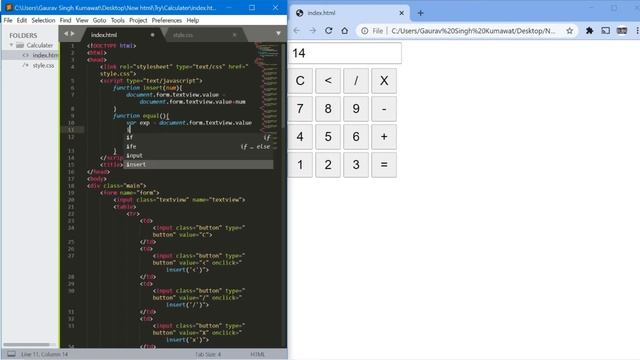Click the tab scroll right arrow
Image resolution: width=640 pixels, height=360 pixels.
coord(73,34)
